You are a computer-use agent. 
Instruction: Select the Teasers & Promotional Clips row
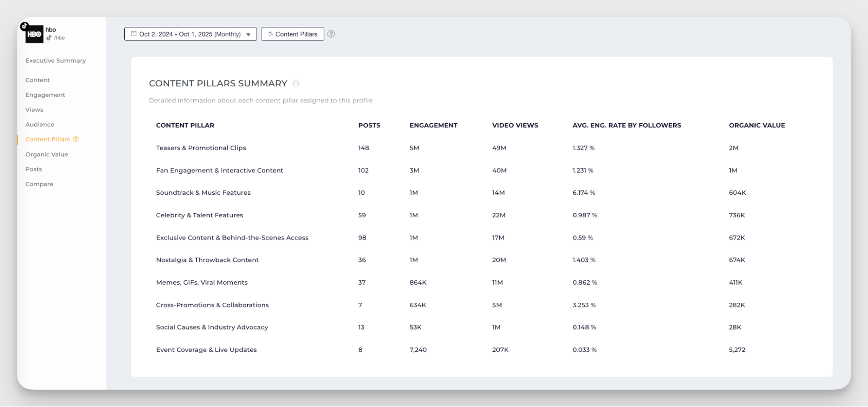201,148
